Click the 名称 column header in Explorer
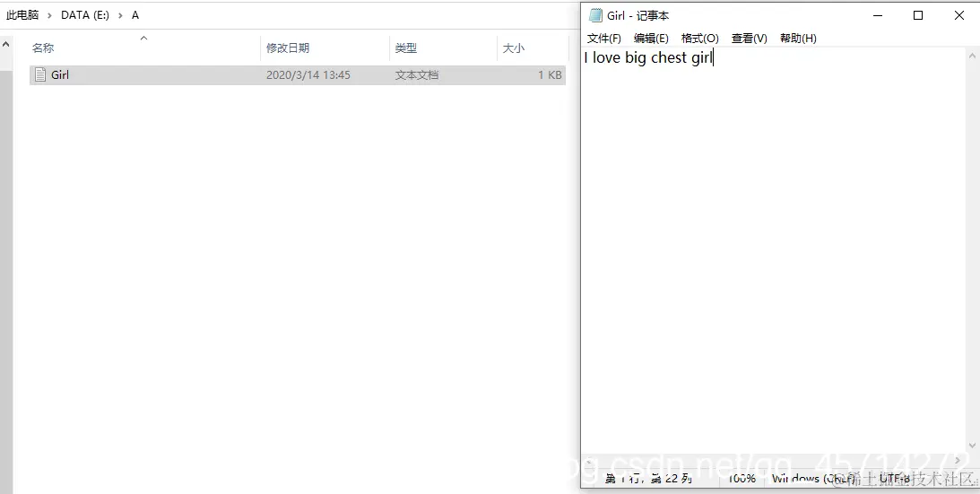980x494 pixels. 43,48
